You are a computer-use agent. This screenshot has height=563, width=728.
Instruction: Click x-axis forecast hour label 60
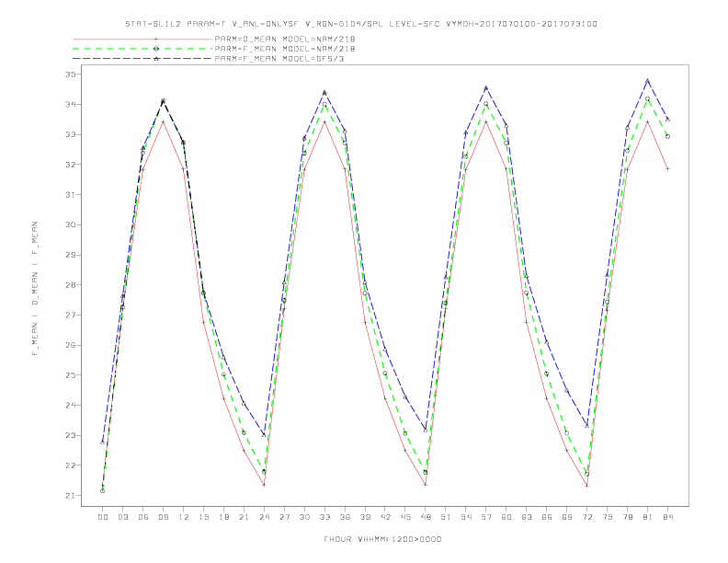click(x=506, y=517)
